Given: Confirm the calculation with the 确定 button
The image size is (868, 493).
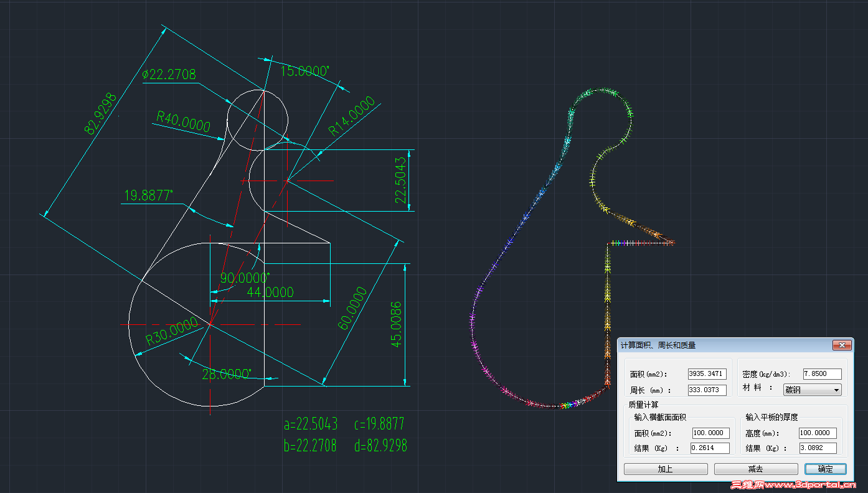Looking at the screenshot, I should [826, 469].
